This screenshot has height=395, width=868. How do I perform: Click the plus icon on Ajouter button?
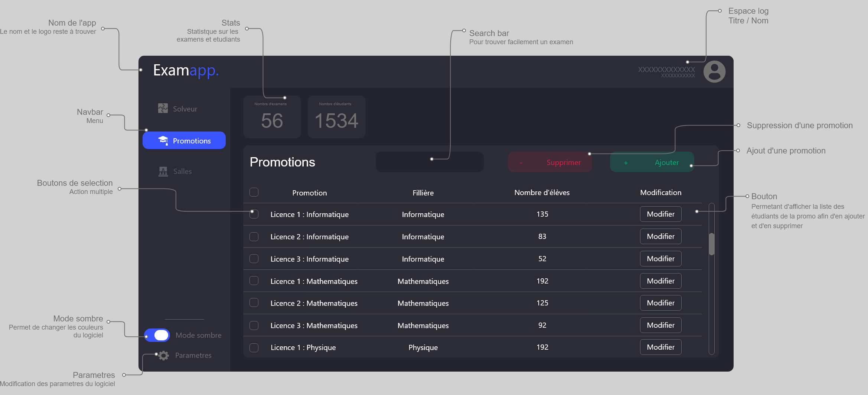[x=626, y=163]
